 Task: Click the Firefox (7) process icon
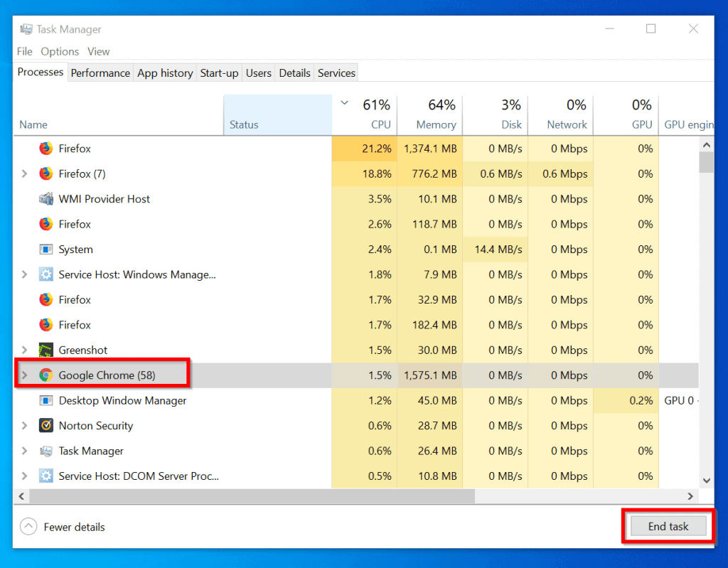[45, 173]
